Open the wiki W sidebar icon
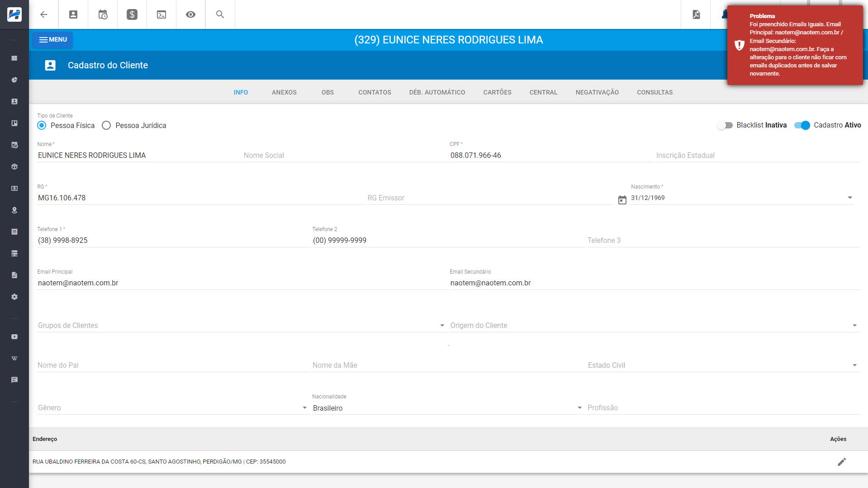The width and height of the screenshot is (868, 488). click(x=14, y=359)
